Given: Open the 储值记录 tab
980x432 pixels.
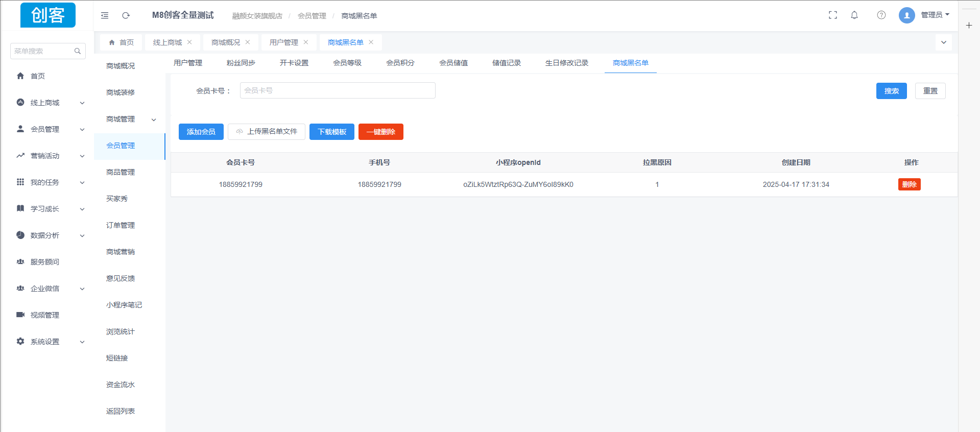Looking at the screenshot, I should pos(507,63).
